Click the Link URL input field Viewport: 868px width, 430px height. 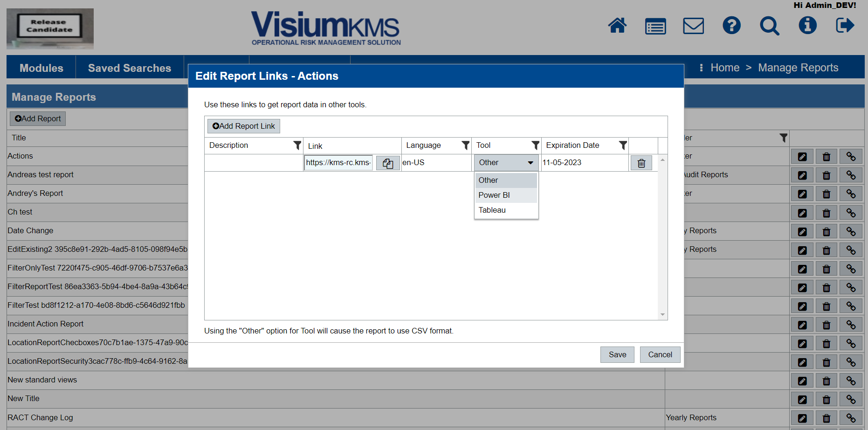click(338, 163)
